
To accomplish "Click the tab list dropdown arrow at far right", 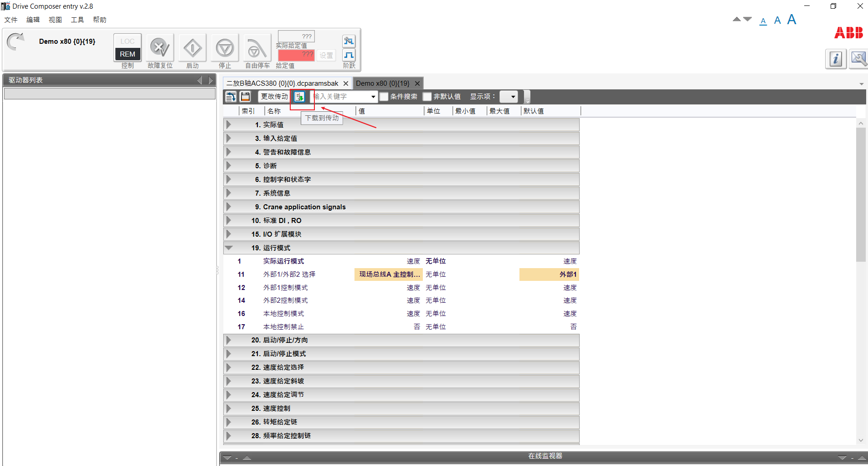I will [862, 84].
